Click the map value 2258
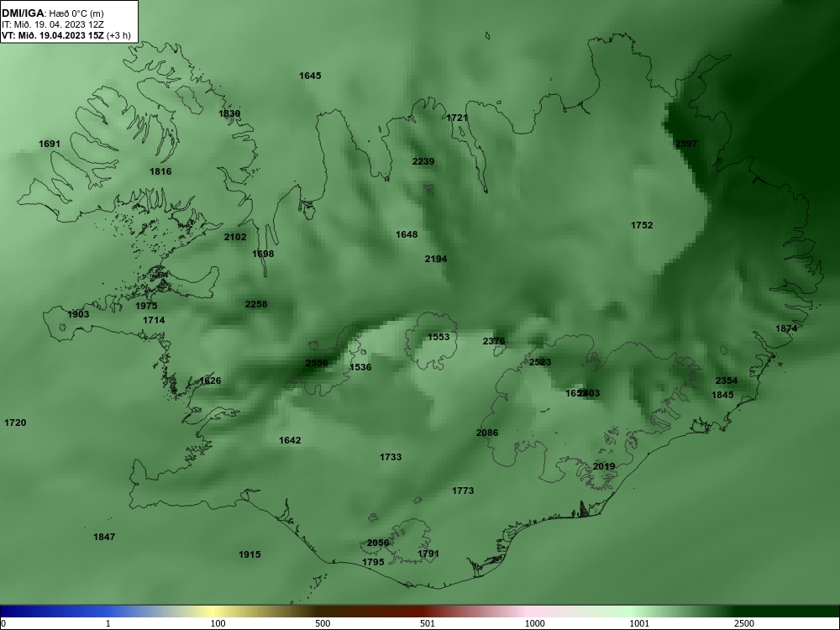The image size is (840, 630). click(x=256, y=304)
